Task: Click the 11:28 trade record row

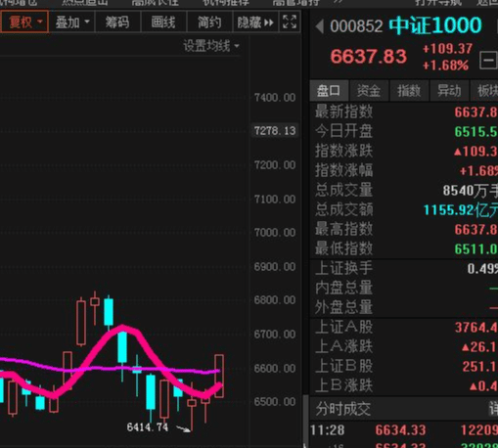Action: coord(404,430)
